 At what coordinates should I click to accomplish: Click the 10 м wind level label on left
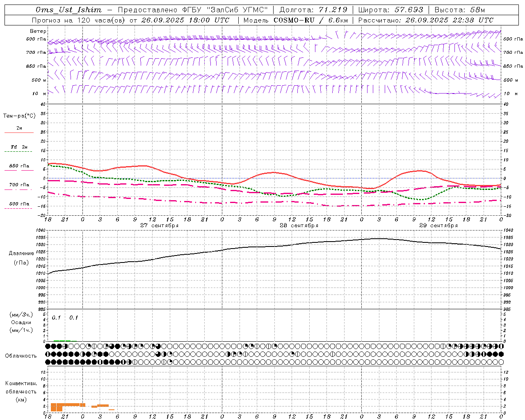click(x=39, y=94)
